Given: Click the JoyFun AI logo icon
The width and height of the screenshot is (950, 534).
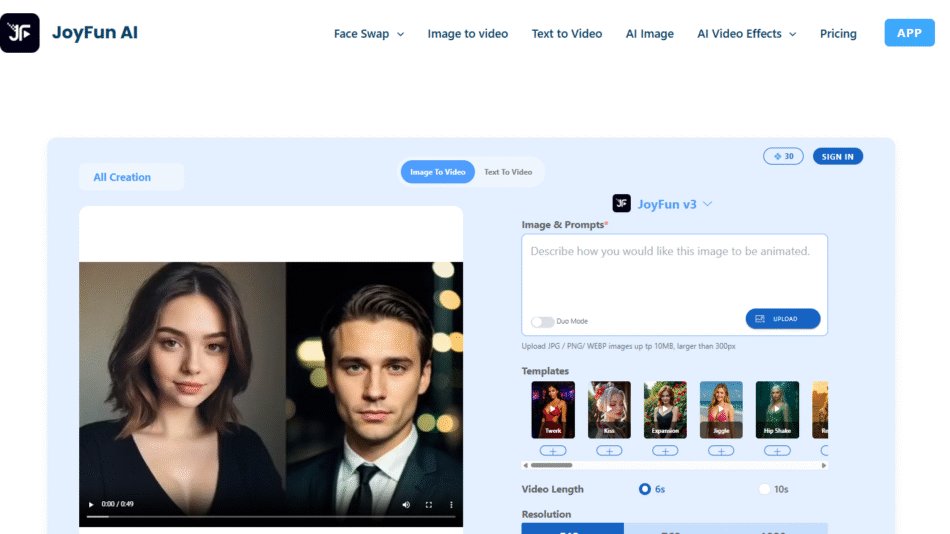Looking at the screenshot, I should pos(20,33).
